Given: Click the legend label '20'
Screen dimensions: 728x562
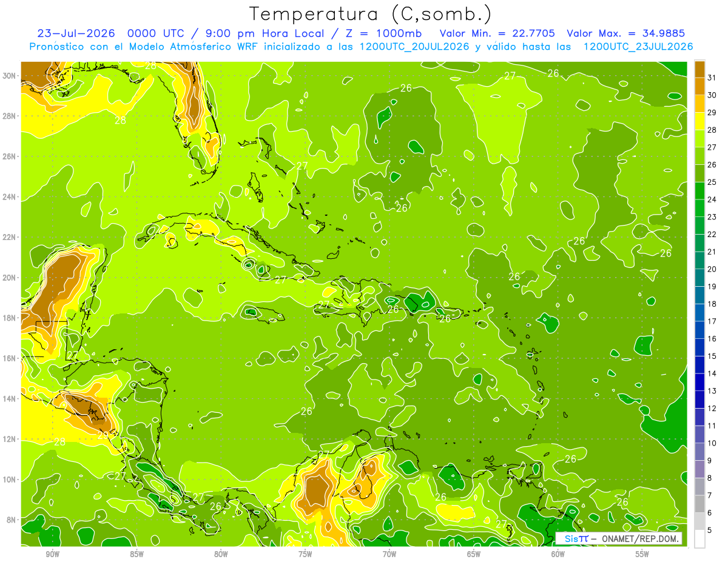Looking at the screenshot, I should [x=712, y=269].
